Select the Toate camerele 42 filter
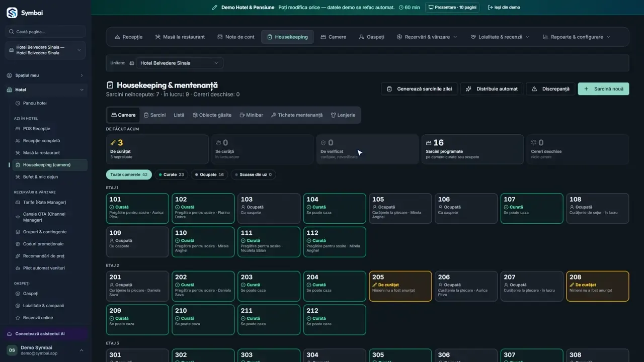Image resolution: width=644 pixels, height=362 pixels. pyautogui.click(x=129, y=174)
